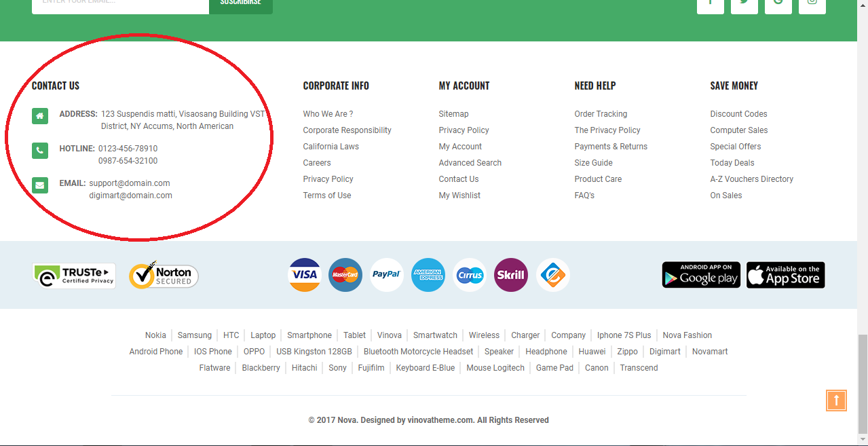Open My Wishlist link
The image size is (868, 446).
tap(459, 196)
